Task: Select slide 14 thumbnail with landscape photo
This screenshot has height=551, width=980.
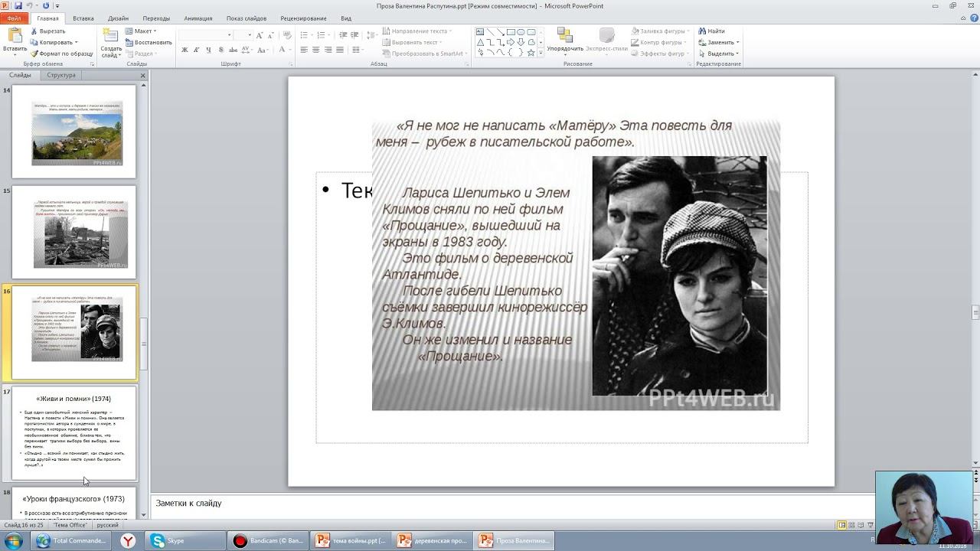Action: point(74,132)
